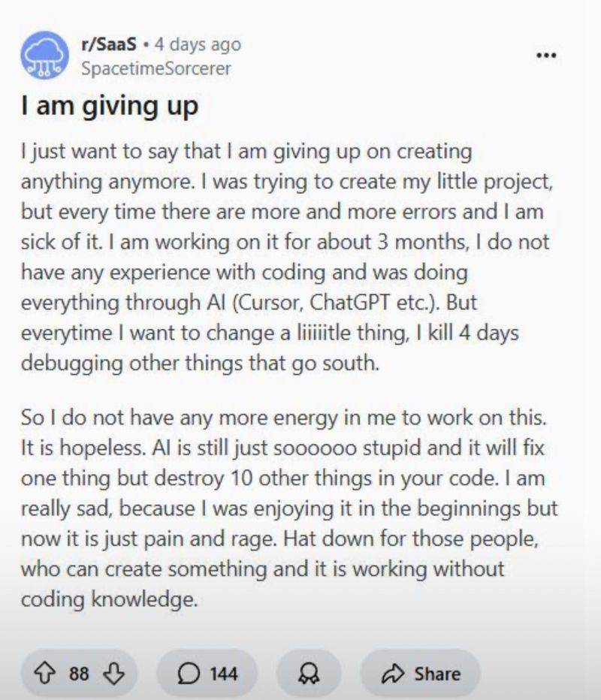Click the vote score showing 88
601x700 pixels.
click(x=79, y=674)
